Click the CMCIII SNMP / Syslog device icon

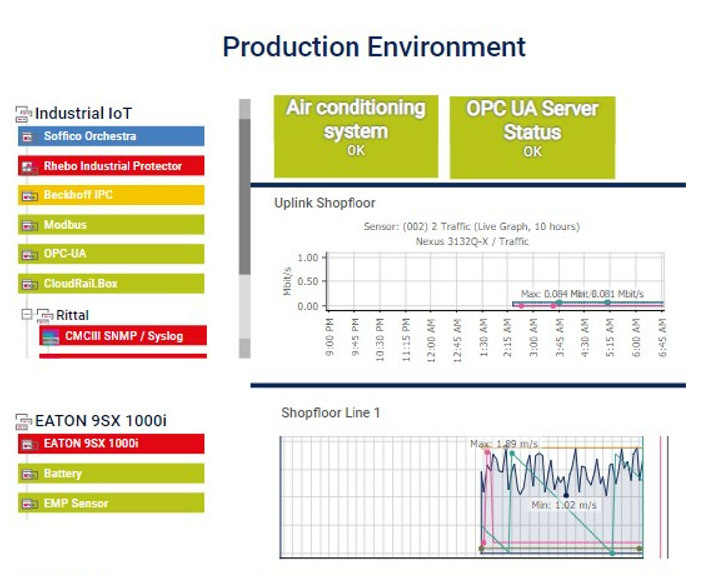coord(50,337)
